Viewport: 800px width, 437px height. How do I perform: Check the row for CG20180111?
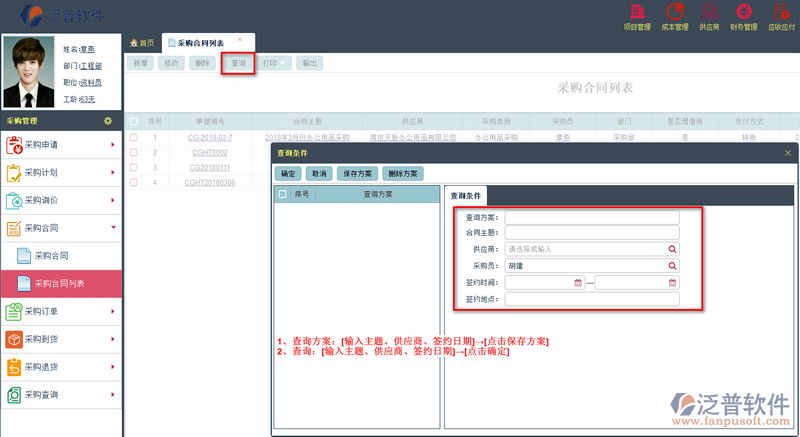pyautogui.click(x=134, y=167)
